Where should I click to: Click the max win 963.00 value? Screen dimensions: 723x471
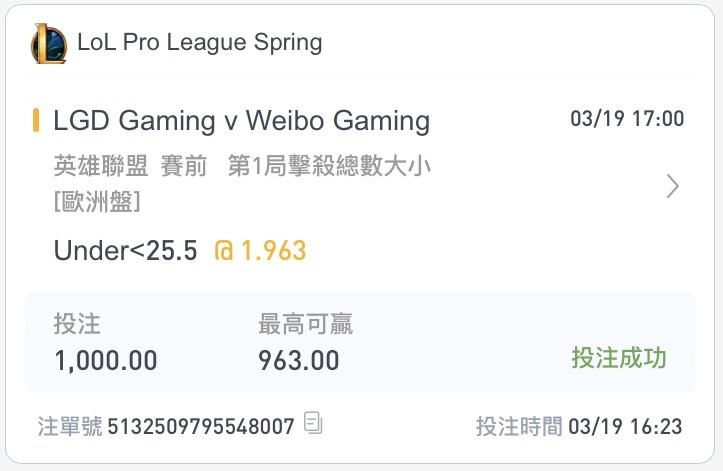coord(299,360)
